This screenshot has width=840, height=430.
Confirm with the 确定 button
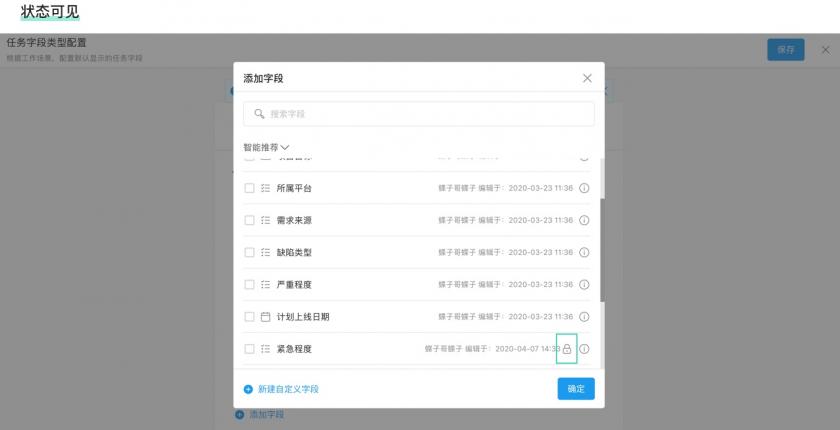576,389
